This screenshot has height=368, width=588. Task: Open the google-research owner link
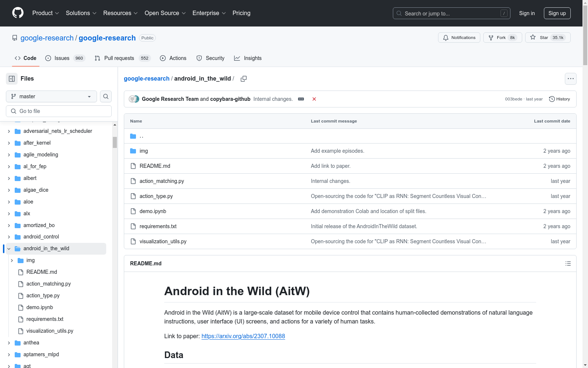point(47,38)
